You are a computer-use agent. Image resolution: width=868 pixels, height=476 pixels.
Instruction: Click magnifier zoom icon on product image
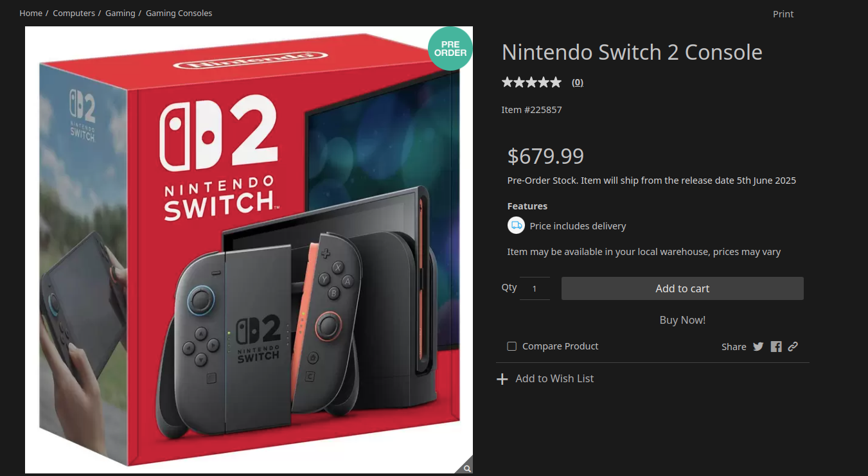click(467, 468)
